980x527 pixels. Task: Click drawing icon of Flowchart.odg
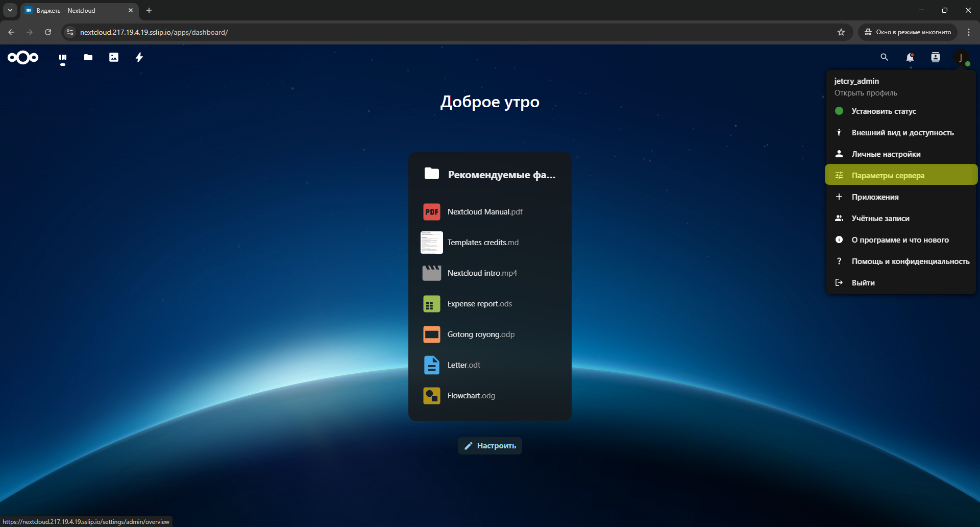tap(432, 396)
